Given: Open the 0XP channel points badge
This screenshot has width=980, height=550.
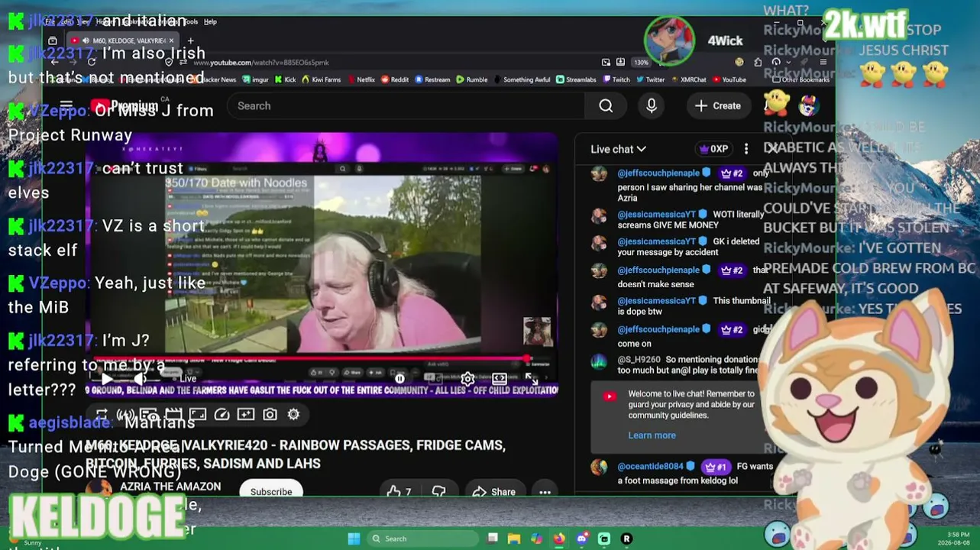Looking at the screenshot, I should 713,149.
